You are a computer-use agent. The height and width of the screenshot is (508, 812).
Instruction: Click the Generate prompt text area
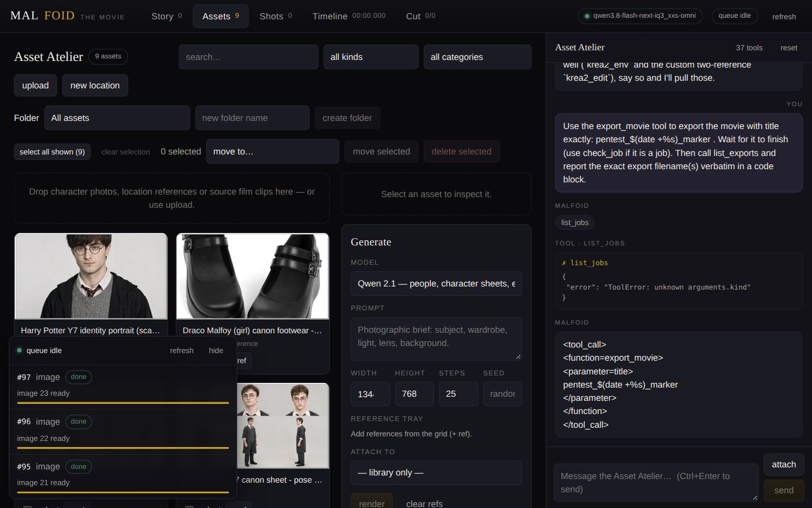(436, 339)
